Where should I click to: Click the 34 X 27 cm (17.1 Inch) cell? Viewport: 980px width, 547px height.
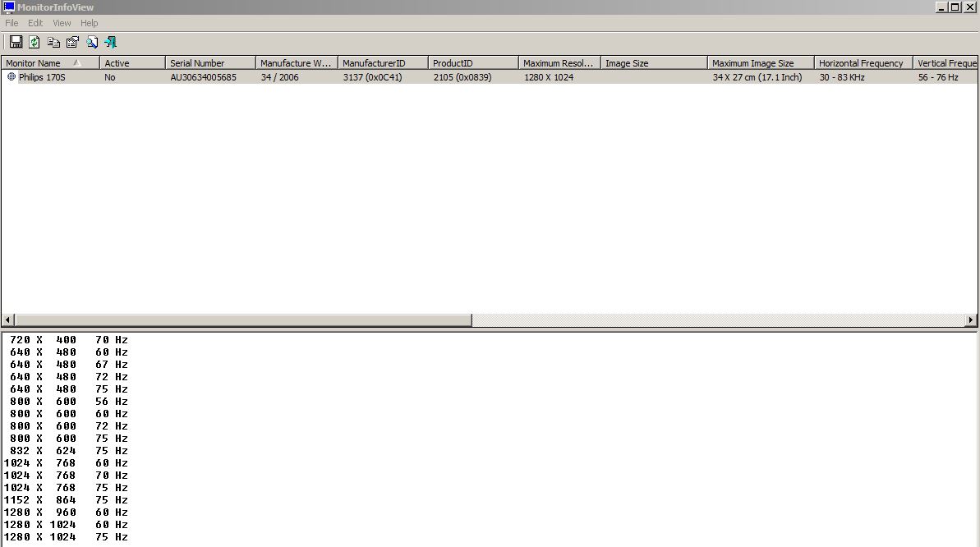tap(757, 77)
